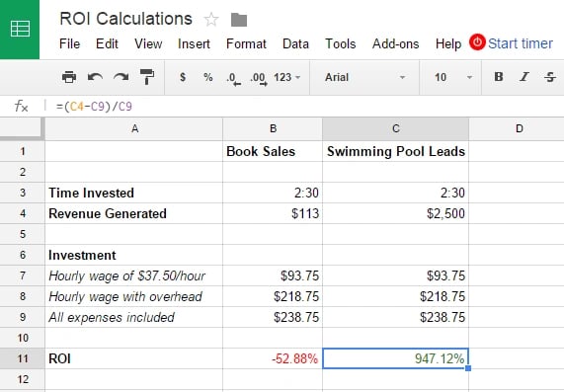Open the View menu
Viewport: 564px width, 392px height.
148,43
